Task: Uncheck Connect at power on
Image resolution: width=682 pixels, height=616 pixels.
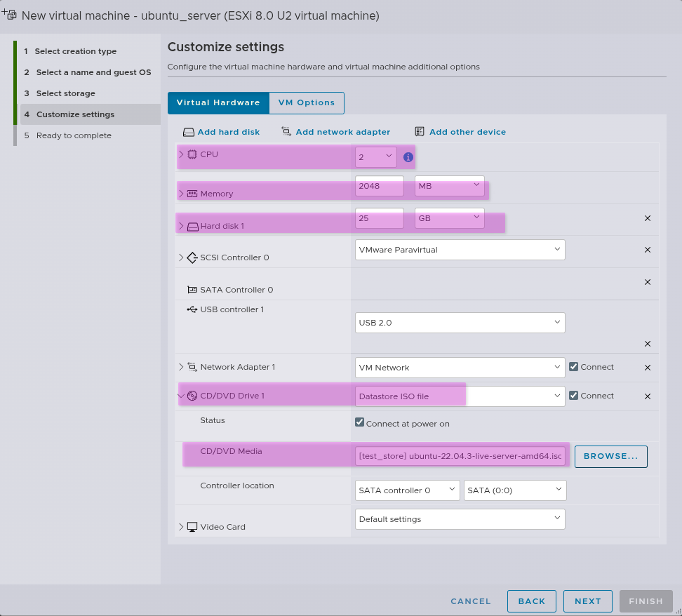Action: pos(360,423)
